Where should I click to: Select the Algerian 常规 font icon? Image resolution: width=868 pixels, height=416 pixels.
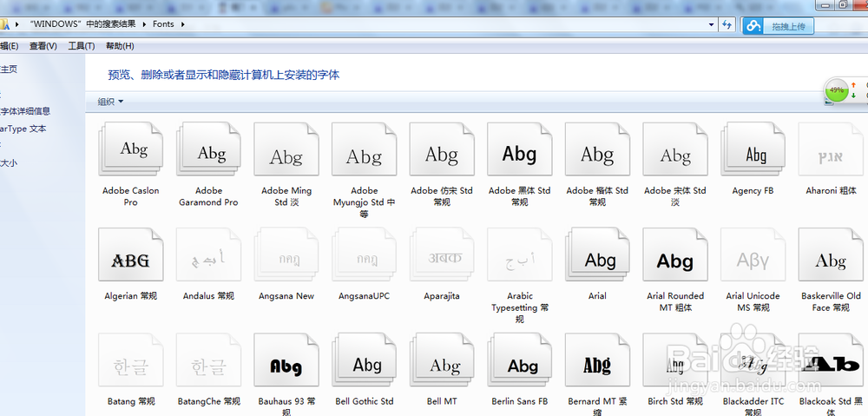pyautogui.click(x=131, y=254)
